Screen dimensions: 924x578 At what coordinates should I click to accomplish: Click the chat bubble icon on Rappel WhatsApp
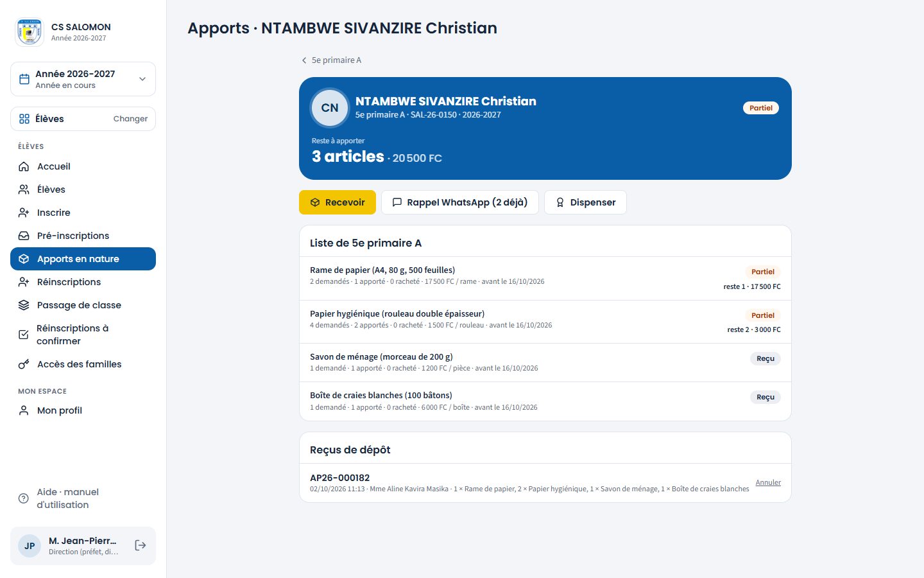397,202
